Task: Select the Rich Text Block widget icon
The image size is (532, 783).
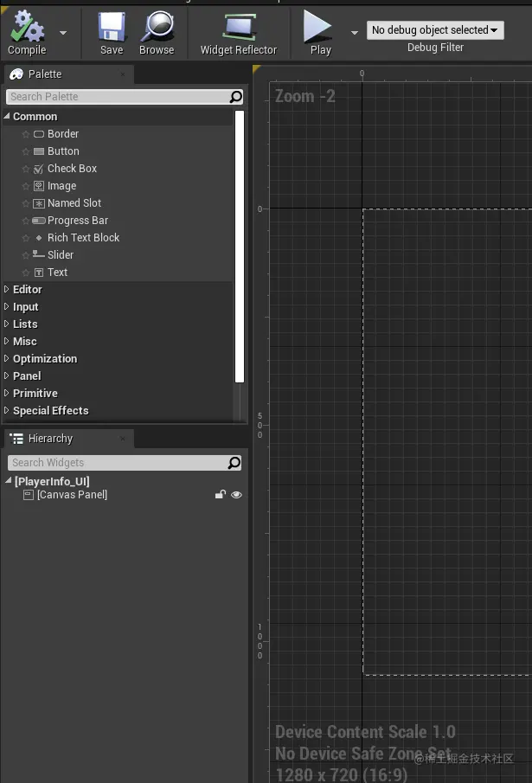Action: pos(39,238)
